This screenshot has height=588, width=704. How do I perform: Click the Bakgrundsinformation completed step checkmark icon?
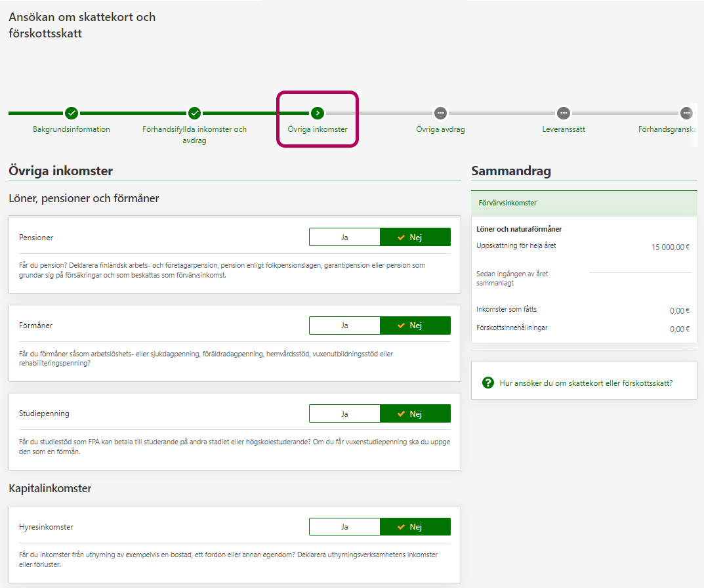point(72,113)
